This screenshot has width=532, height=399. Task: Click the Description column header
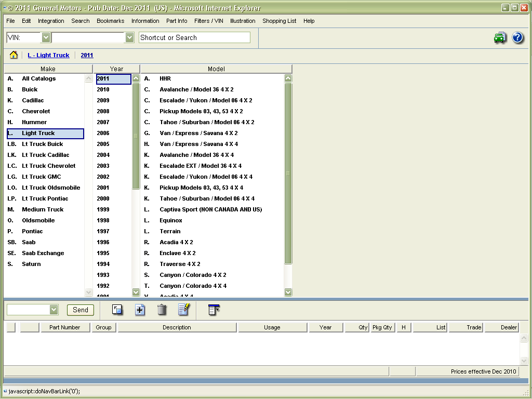pyautogui.click(x=177, y=327)
